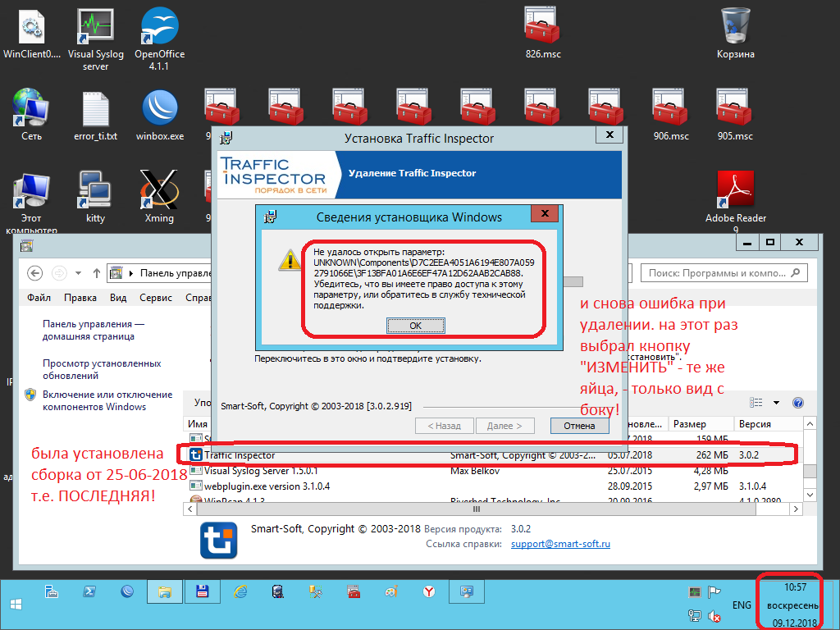
Task: Sort by the Версия column header
Action: (768, 424)
